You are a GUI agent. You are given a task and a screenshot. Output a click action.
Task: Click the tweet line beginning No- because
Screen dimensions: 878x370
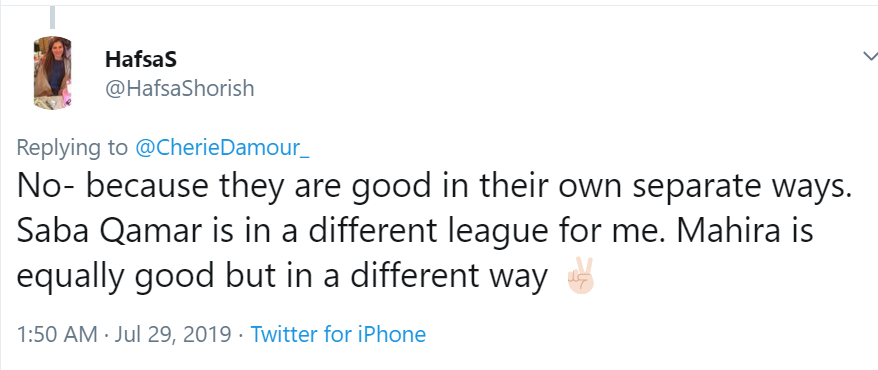coord(434,188)
